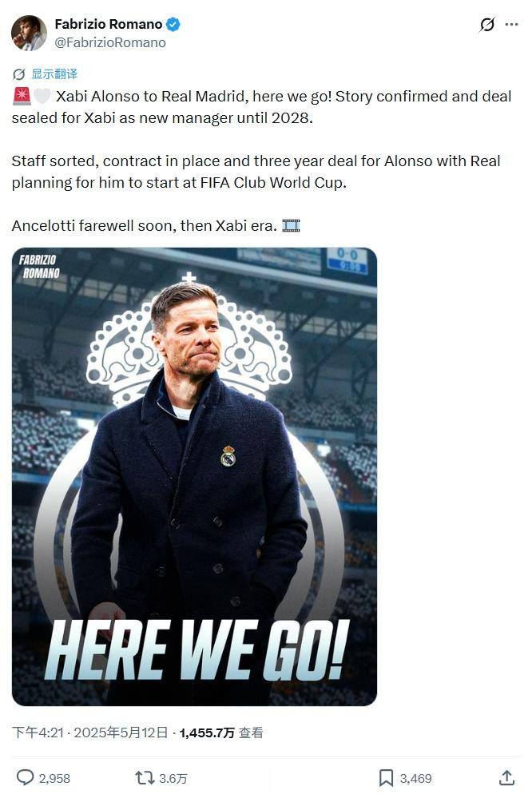Click the 2,958 replies count
This screenshot has height=798, width=532.
(x=54, y=778)
